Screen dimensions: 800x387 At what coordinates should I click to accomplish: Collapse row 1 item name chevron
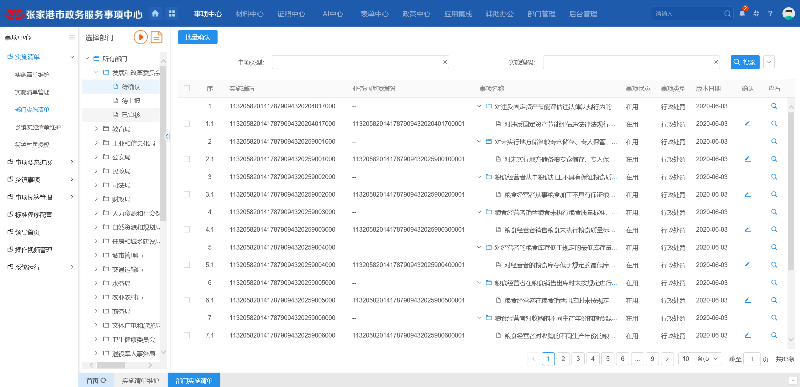pos(479,106)
